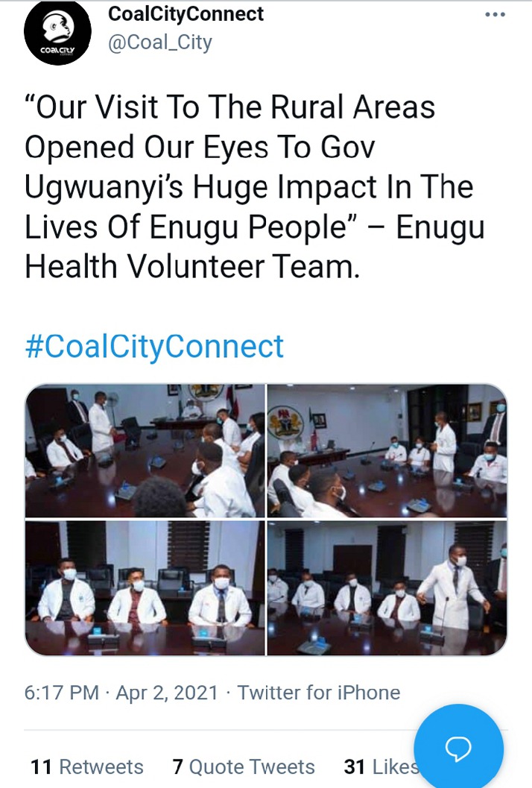Open the @Coal_City handle
Image resolution: width=532 pixels, height=788 pixels.
160,42
